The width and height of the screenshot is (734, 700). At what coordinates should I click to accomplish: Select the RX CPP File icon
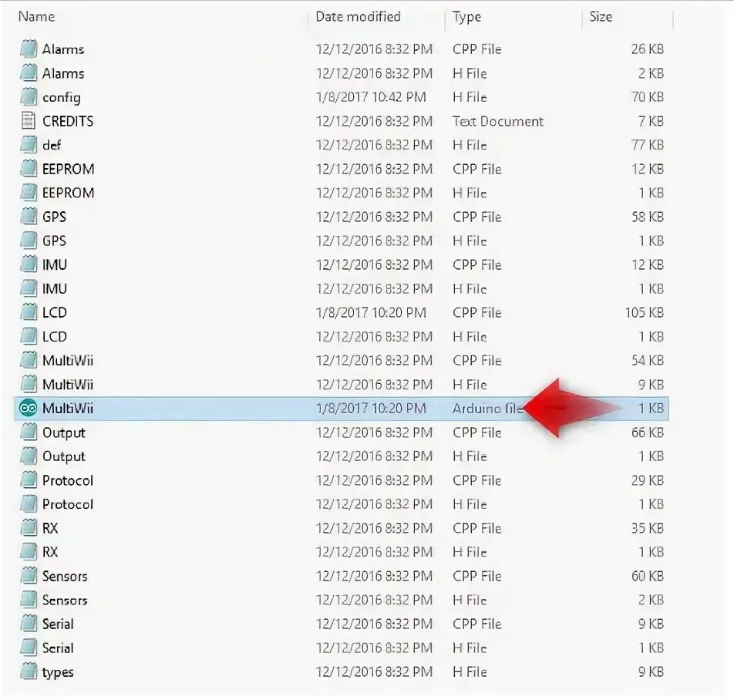click(x=29, y=528)
